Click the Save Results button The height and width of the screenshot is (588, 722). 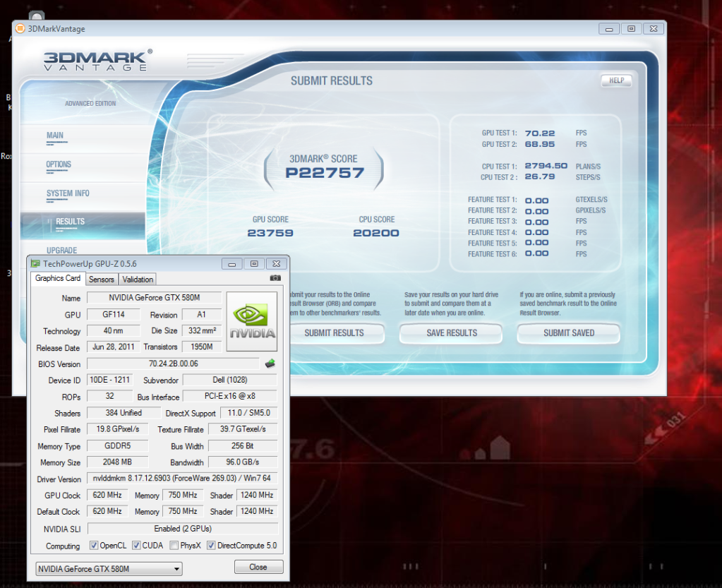[452, 333]
